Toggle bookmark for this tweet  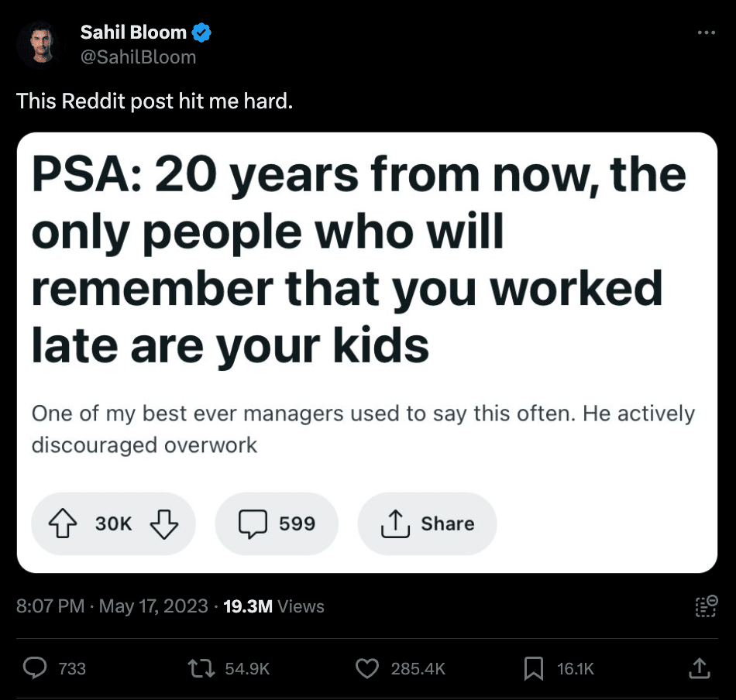pos(534,668)
